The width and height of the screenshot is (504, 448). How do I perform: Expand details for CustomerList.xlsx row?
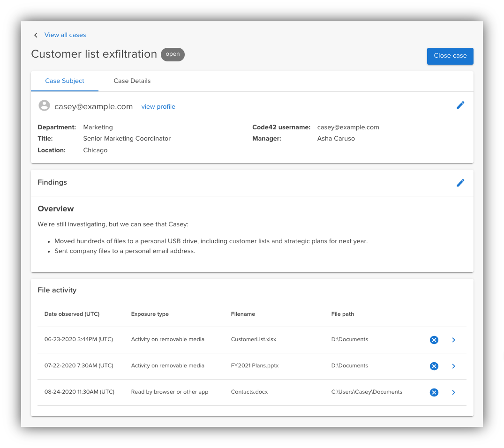tap(453, 340)
